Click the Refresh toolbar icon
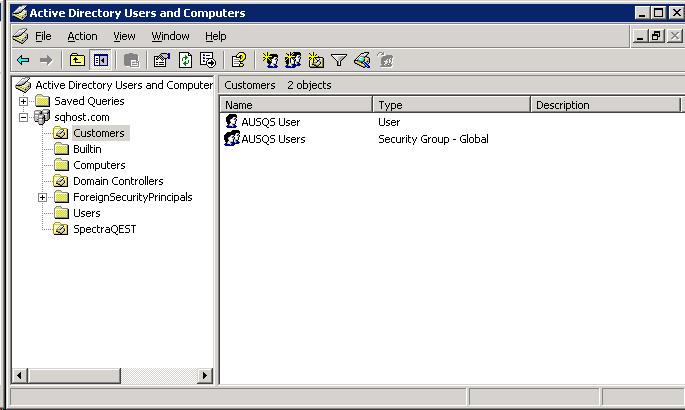This screenshot has height=410, width=685. [x=185, y=60]
